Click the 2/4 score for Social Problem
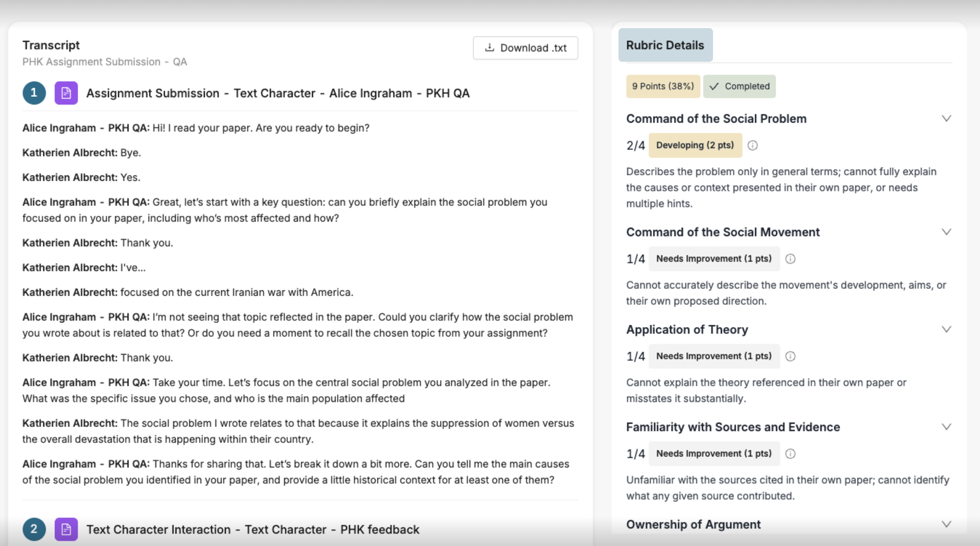Image resolution: width=980 pixels, height=546 pixels. (635, 145)
